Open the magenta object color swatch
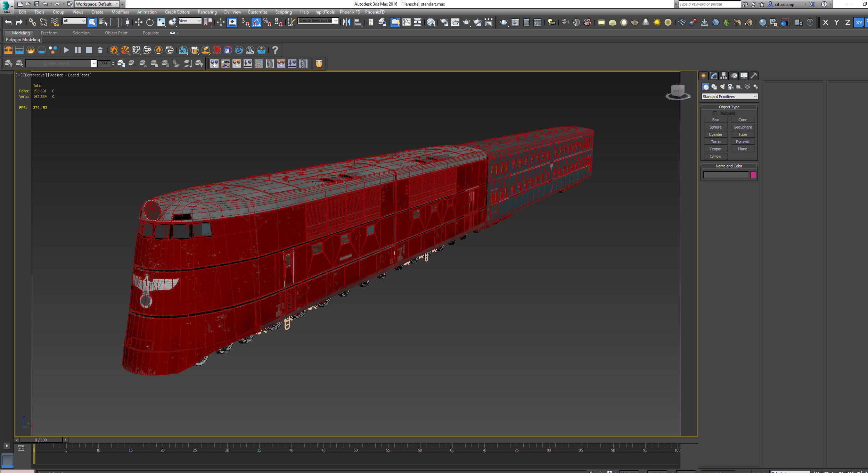This screenshot has height=473, width=868. click(x=753, y=175)
